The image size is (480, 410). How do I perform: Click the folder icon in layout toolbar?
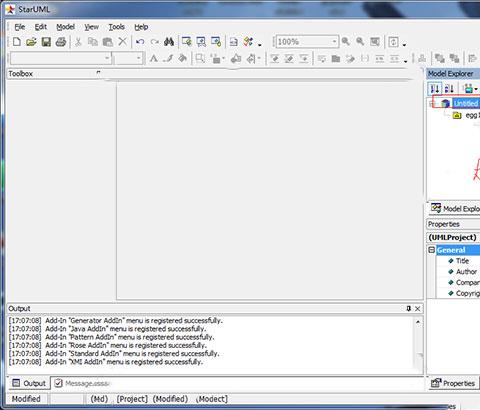[336, 59]
